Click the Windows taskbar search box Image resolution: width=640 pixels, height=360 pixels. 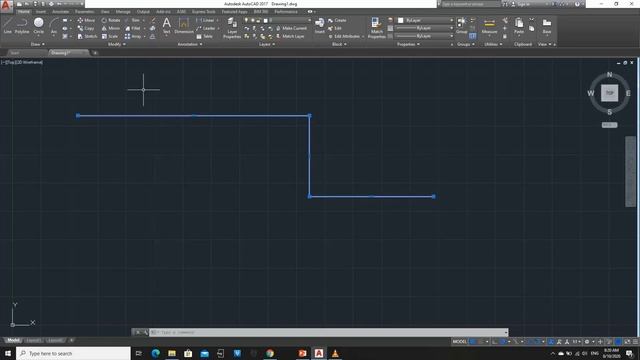tap(73, 353)
